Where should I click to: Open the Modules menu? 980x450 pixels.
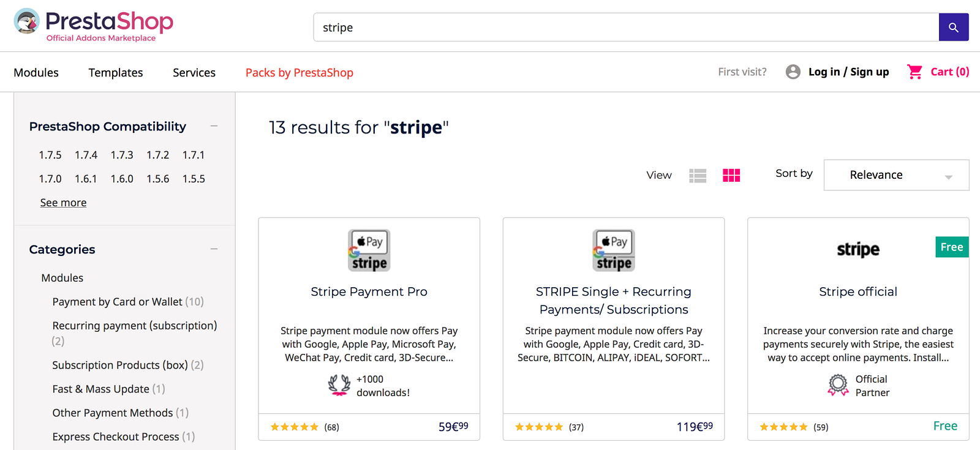coord(36,73)
